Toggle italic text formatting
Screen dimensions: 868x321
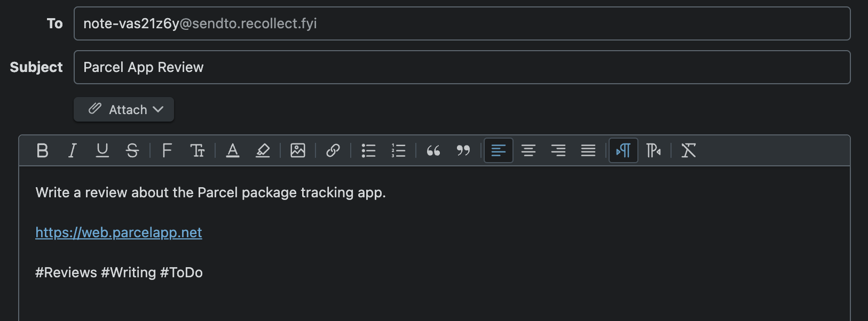click(x=73, y=151)
